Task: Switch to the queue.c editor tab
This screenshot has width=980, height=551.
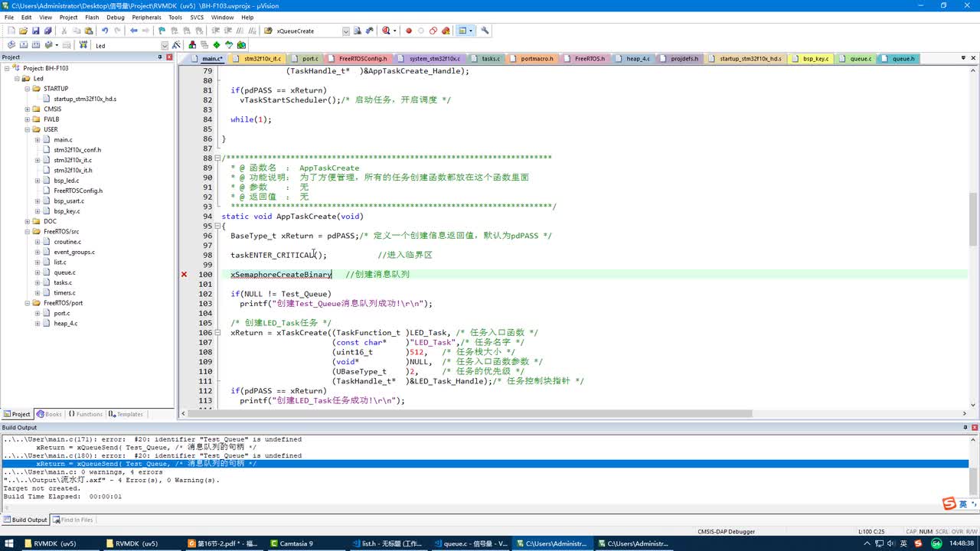Action: [x=856, y=58]
